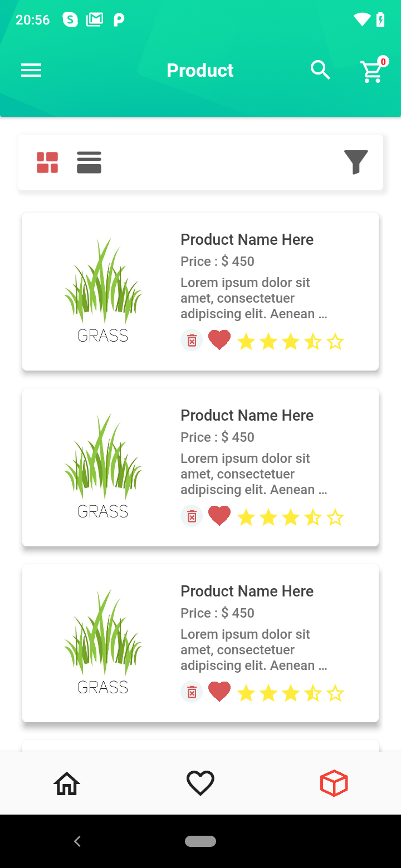Open the first product's name title
401x868 pixels.
[x=247, y=240]
